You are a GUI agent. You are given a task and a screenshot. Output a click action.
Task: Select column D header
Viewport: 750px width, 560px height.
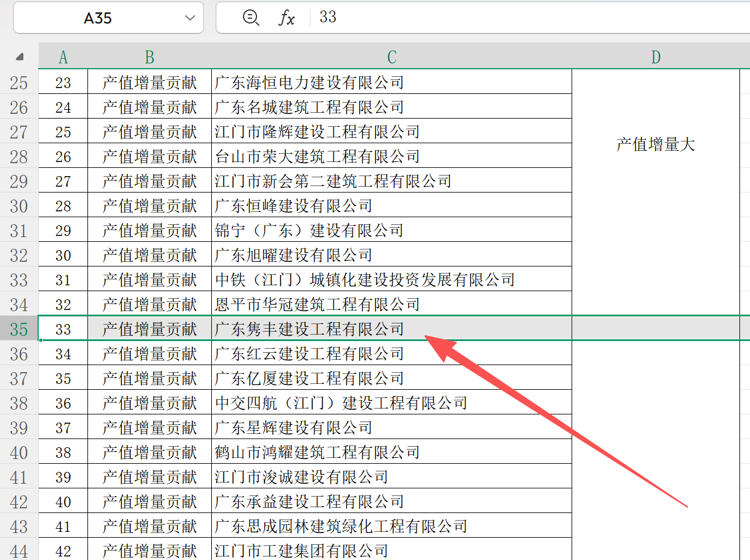(x=656, y=57)
